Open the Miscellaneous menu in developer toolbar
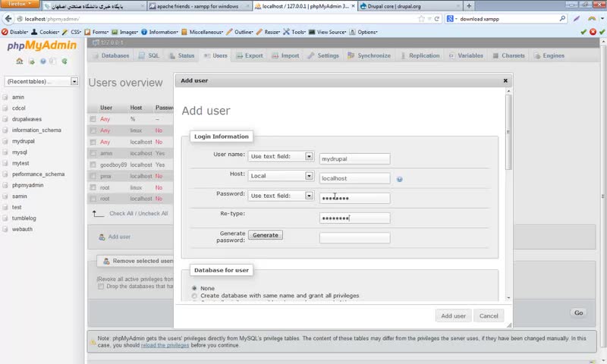 click(202, 32)
